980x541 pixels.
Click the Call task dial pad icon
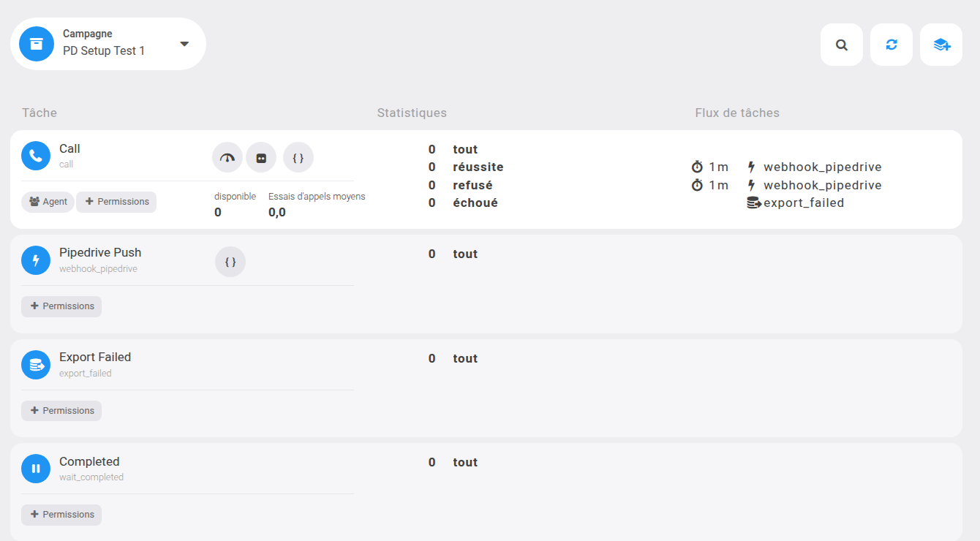tap(261, 157)
